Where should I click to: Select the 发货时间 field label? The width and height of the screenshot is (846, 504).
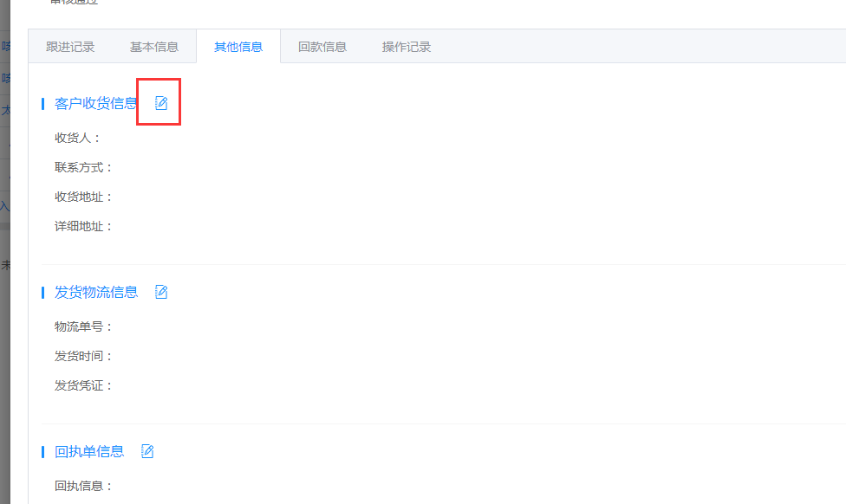[83, 356]
